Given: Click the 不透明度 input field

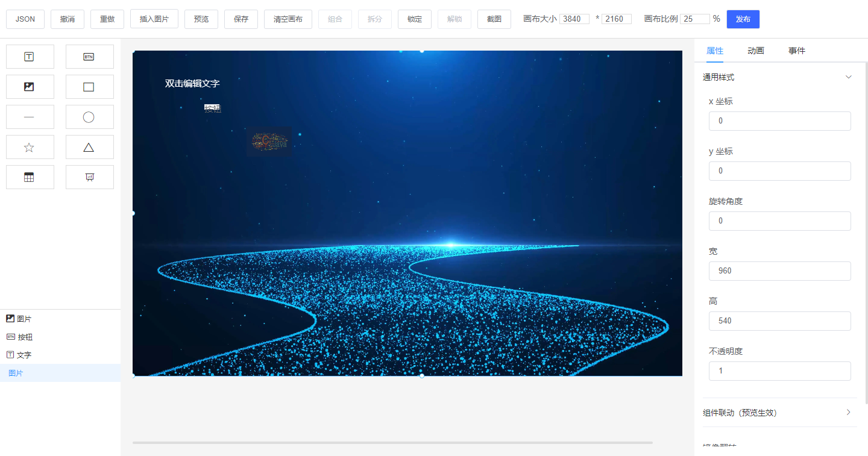Looking at the screenshot, I should click(780, 371).
